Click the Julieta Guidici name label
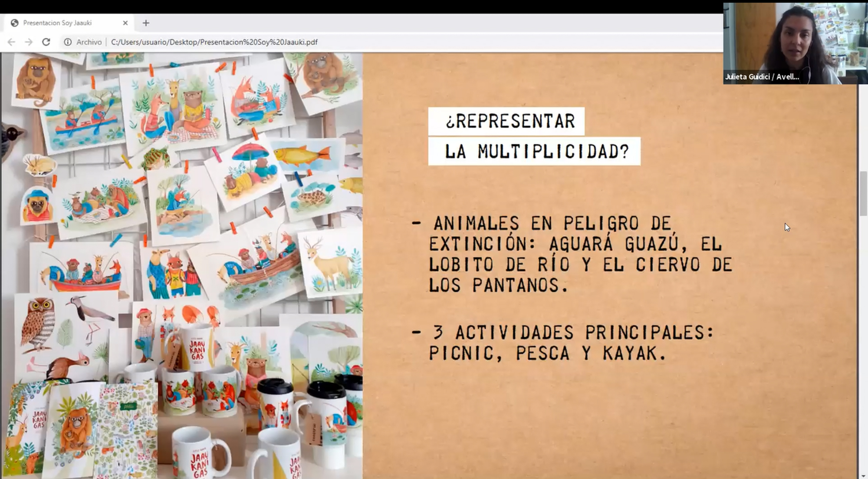This screenshot has width=868, height=479. click(x=762, y=77)
